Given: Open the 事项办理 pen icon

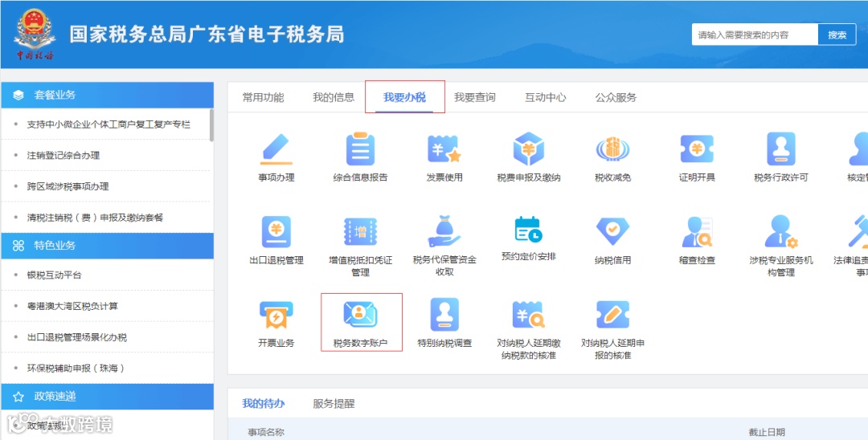Looking at the screenshot, I should pos(276,149).
